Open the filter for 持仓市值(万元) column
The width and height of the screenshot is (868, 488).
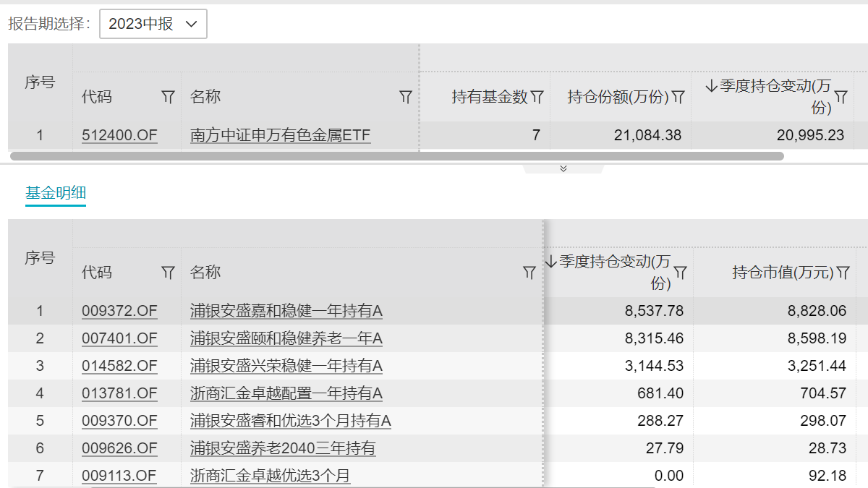click(843, 273)
